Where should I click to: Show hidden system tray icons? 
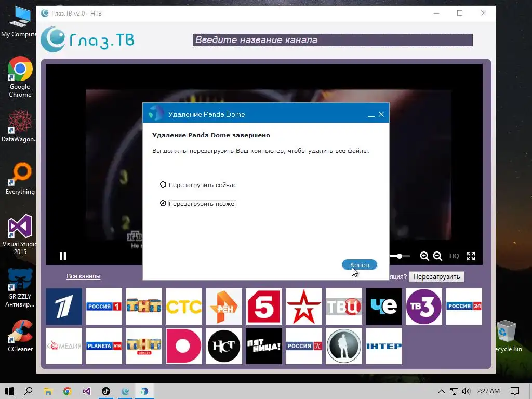click(442, 391)
